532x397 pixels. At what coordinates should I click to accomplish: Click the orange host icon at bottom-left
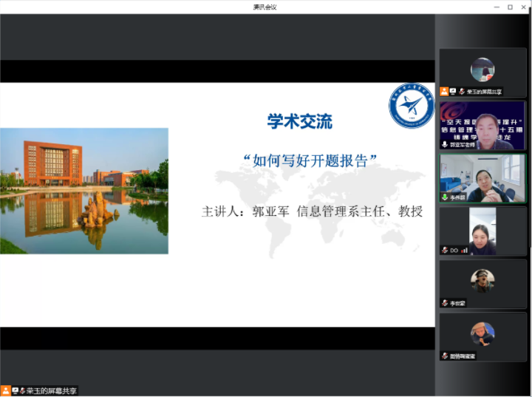[6, 390]
